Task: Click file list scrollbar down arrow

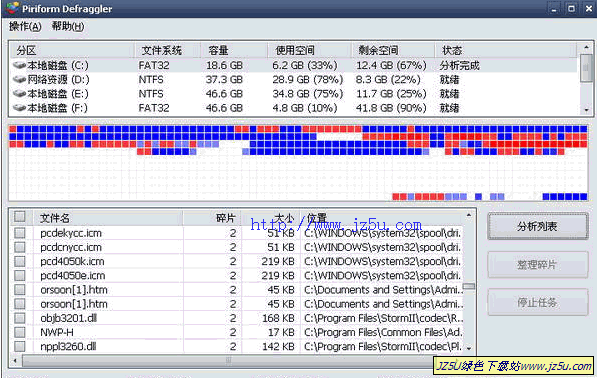Action: coord(469,348)
